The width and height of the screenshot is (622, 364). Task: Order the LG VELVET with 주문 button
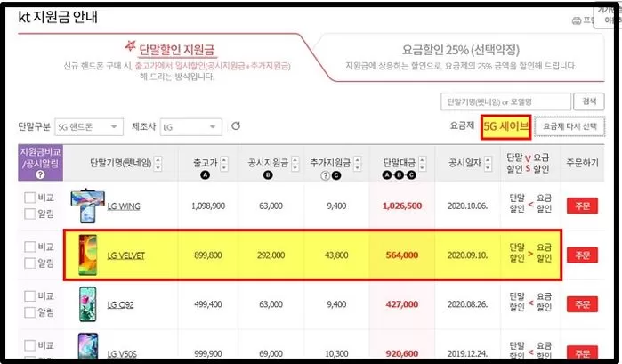click(x=582, y=255)
